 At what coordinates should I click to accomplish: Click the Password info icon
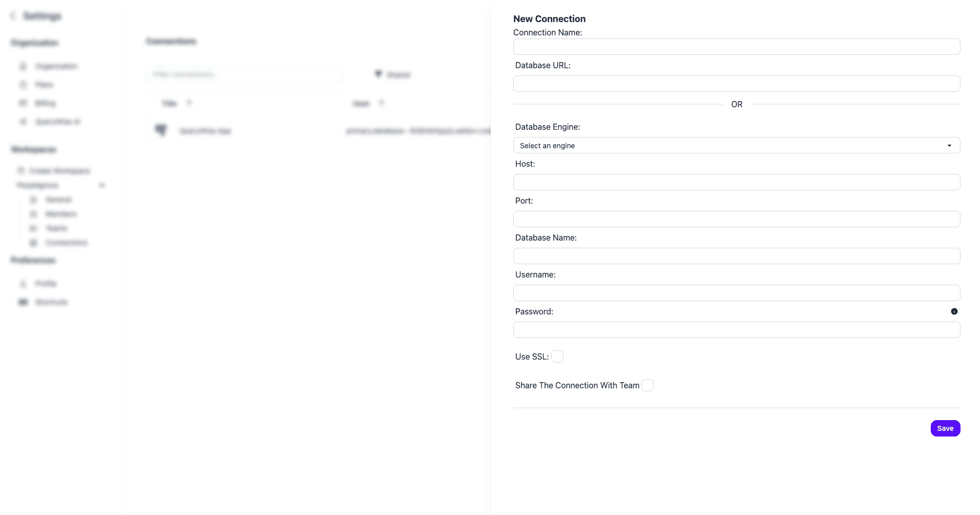pos(954,311)
